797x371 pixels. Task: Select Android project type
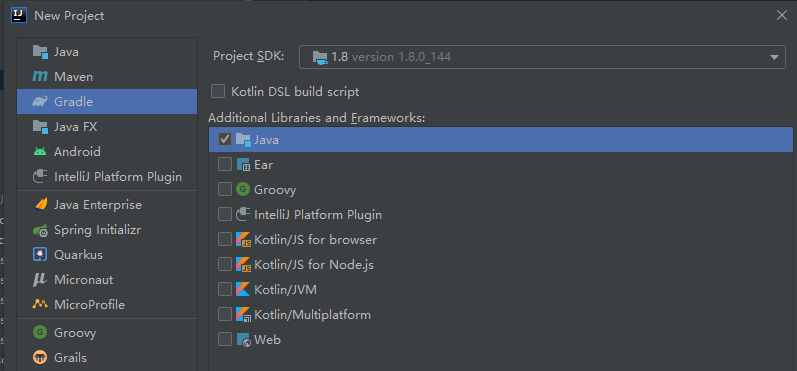click(x=107, y=151)
